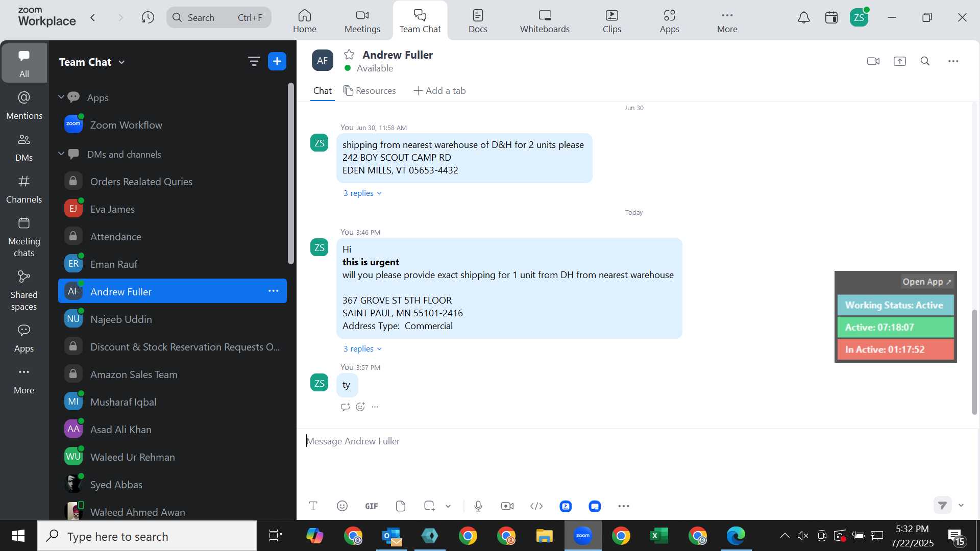The height and width of the screenshot is (551, 980).
Task: Click the filter chats icon
Action: 254,62
